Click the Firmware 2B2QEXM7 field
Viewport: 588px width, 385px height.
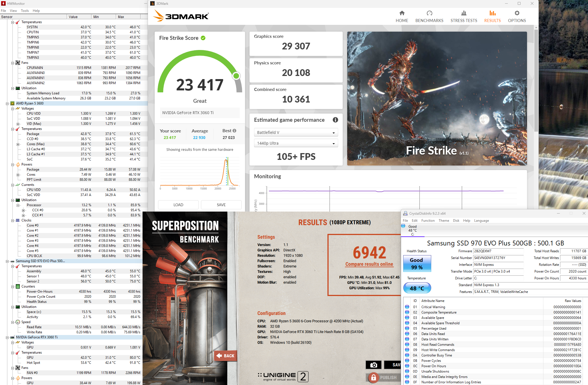click(498, 251)
